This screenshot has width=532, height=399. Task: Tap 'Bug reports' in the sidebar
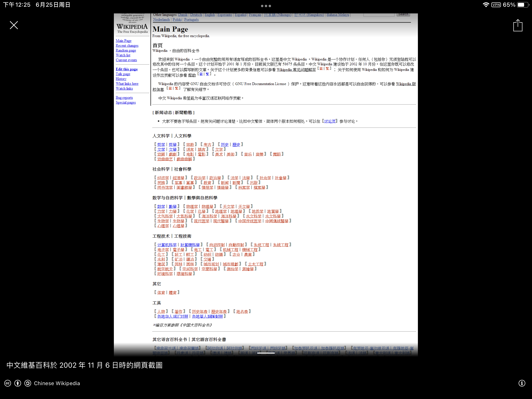124,97
